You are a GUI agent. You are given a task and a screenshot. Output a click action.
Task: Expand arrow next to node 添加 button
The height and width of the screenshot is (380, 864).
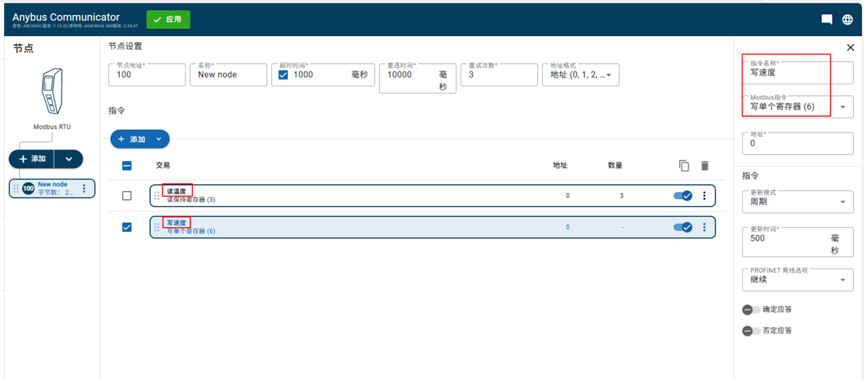(x=69, y=159)
